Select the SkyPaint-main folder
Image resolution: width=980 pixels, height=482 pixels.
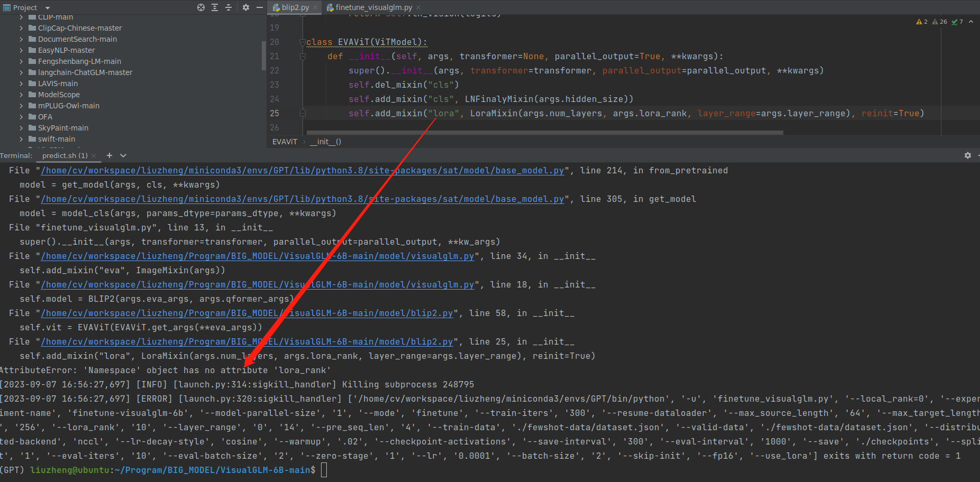pyautogui.click(x=63, y=128)
